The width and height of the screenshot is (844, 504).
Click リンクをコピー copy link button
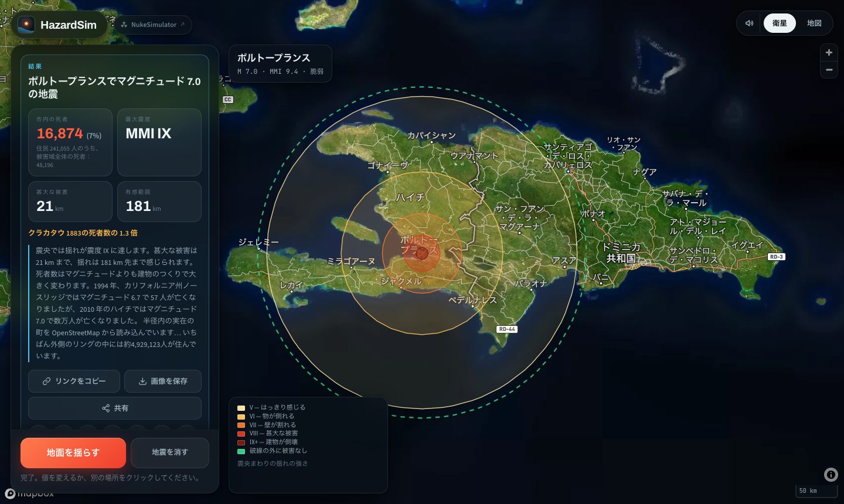pyautogui.click(x=74, y=381)
